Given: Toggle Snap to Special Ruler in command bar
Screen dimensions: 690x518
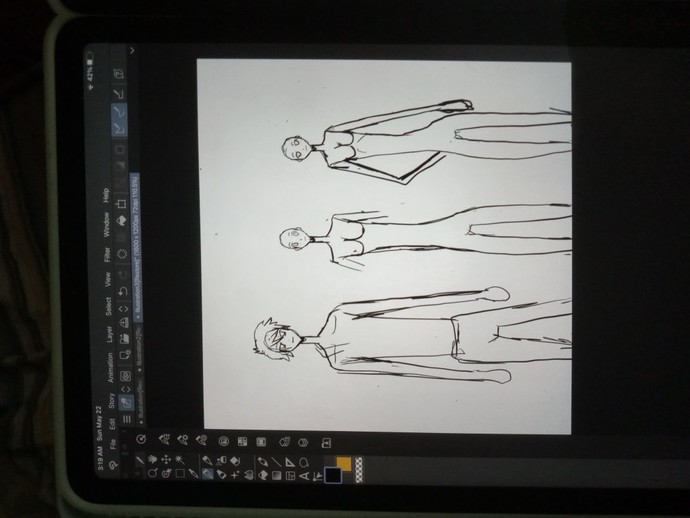Looking at the screenshot, I should click(x=119, y=113).
